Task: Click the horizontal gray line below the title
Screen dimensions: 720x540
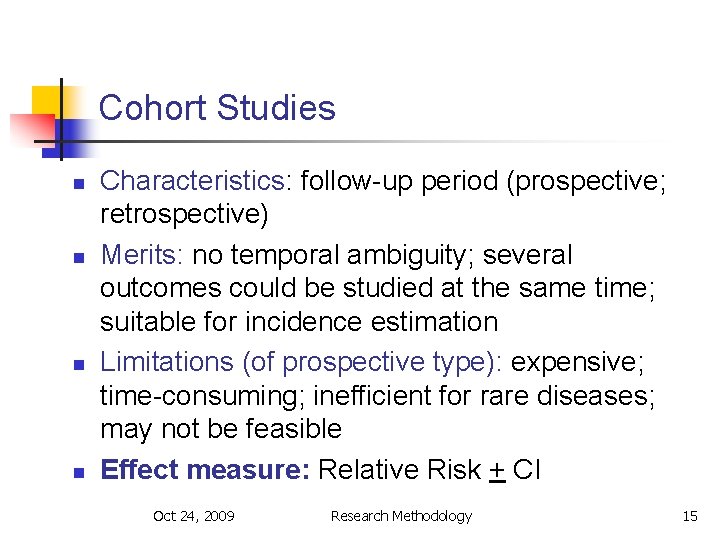Action: point(400,142)
